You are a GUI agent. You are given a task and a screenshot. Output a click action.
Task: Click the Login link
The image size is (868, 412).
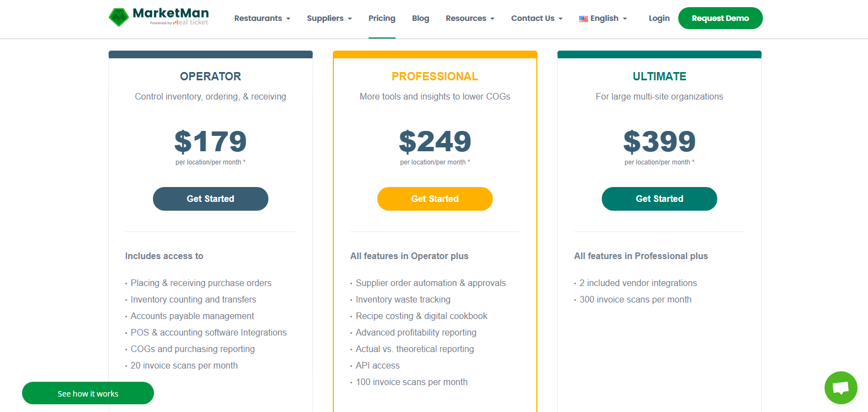(658, 18)
